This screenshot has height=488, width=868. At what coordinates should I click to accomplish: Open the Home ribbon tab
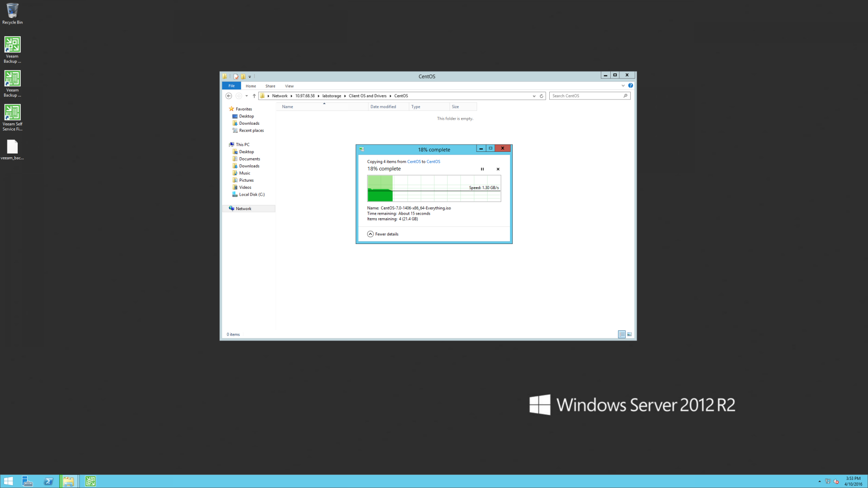coord(251,86)
